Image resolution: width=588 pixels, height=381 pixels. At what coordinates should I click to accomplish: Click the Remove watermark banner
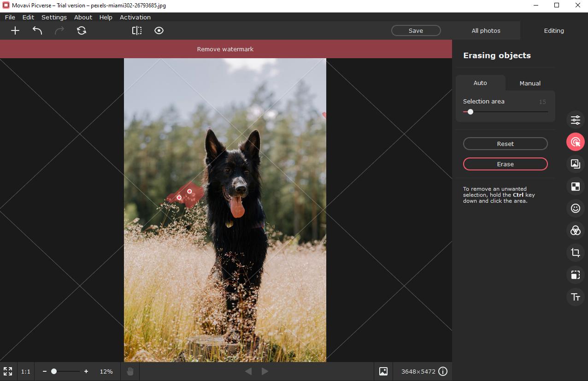[x=225, y=49]
